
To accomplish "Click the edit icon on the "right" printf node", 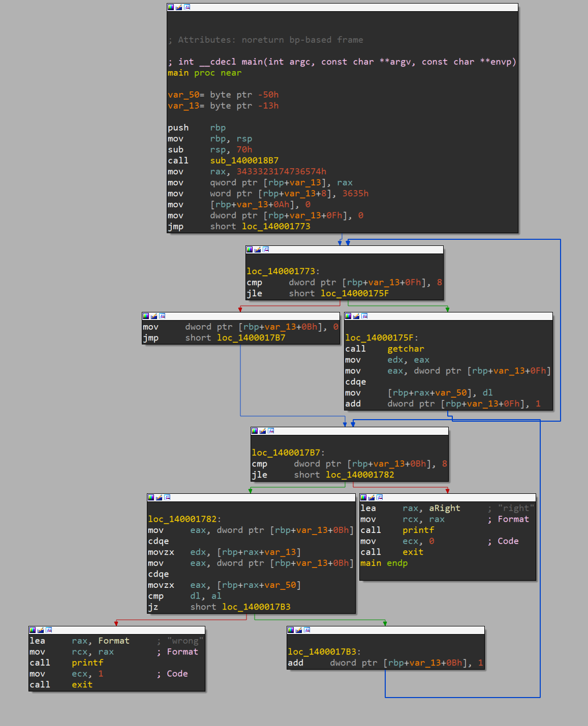I will click(x=372, y=497).
